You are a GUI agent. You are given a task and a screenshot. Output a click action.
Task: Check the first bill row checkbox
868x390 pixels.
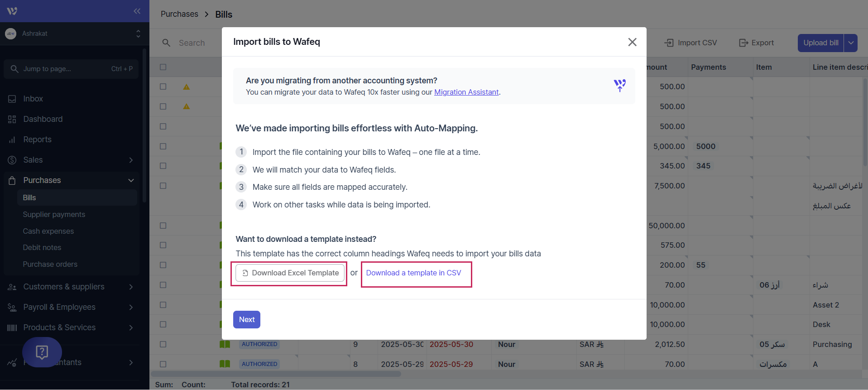click(x=163, y=87)
